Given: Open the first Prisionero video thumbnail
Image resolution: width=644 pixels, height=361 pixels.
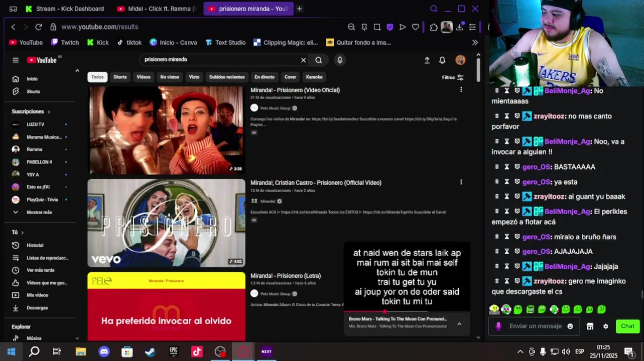Looking at the screenshot, I should [x=166, y=130].
